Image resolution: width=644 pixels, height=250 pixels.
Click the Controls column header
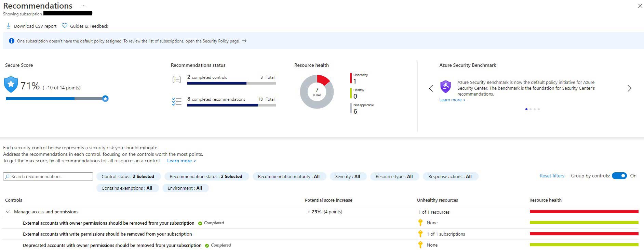pos(14,200)
